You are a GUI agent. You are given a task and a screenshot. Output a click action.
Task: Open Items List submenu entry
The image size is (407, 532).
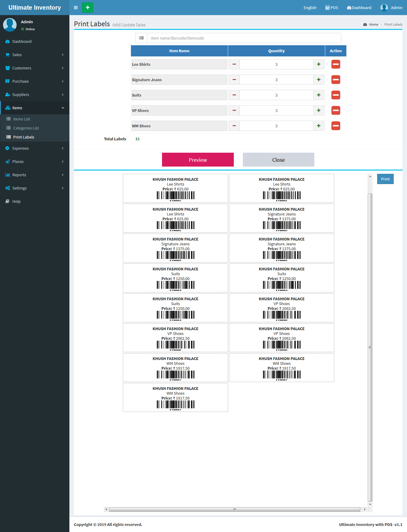coord(21,119)
